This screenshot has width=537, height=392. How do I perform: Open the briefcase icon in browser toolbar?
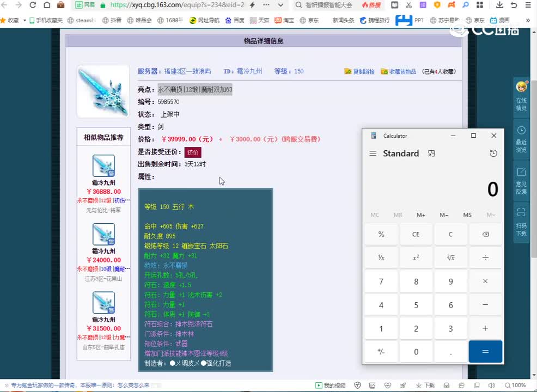[x=61, y=5]
